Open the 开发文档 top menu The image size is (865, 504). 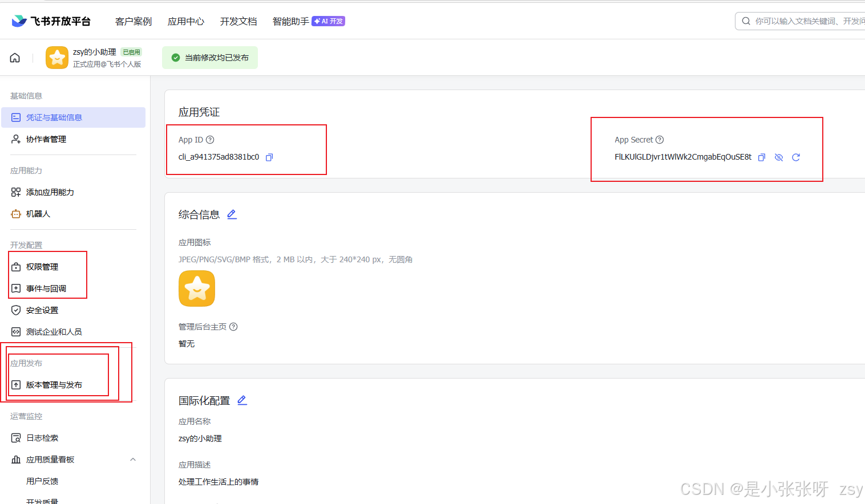tap(239, 21)
